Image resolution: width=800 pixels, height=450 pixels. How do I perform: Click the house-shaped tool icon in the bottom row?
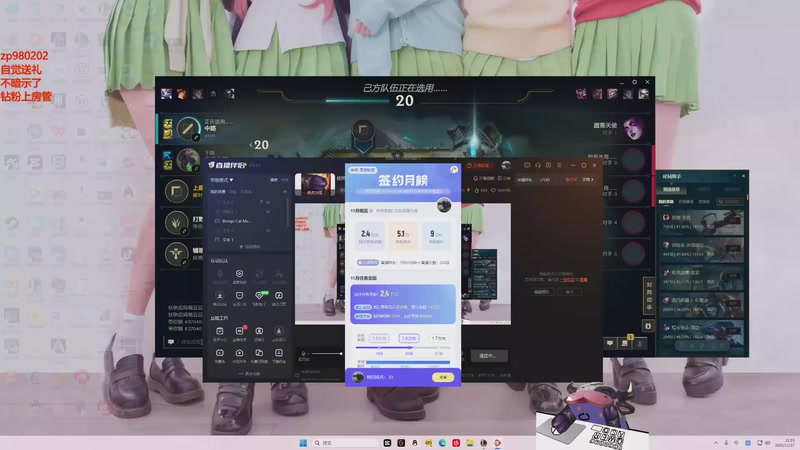239,353
